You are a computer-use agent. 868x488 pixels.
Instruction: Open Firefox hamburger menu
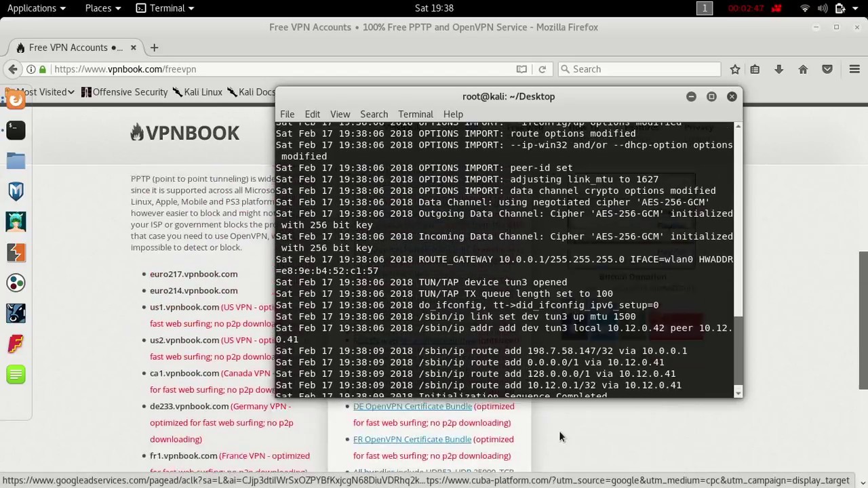(x=854, y=69)
